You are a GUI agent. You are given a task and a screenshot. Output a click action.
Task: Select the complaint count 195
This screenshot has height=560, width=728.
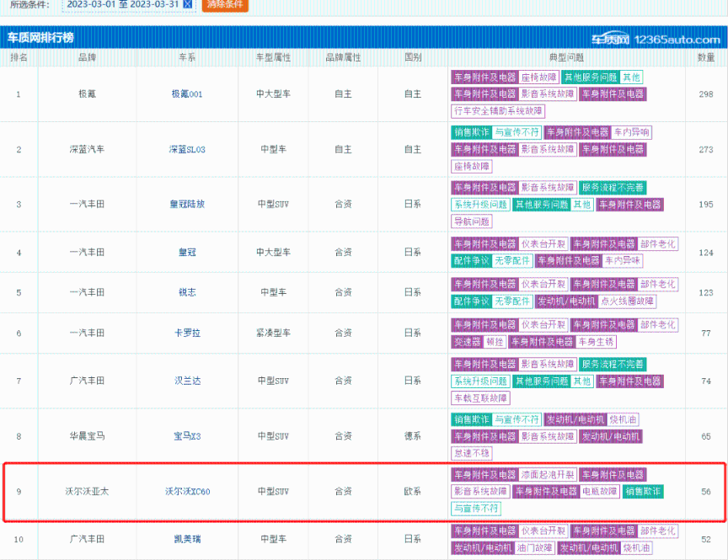click(x=706, y=204)
